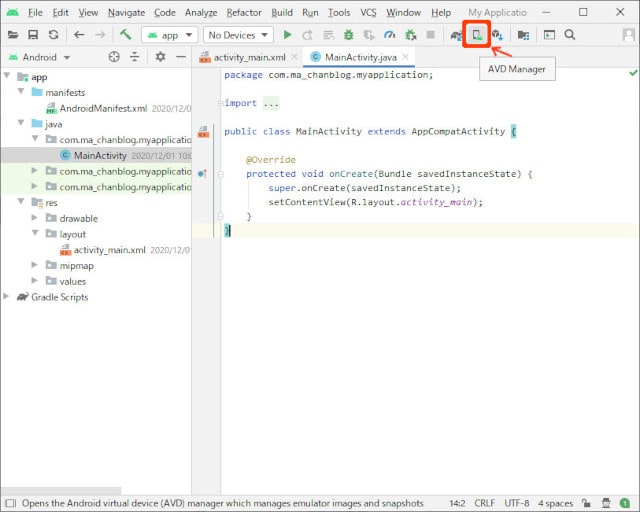Click the Sync/Reload from disk icon
The height and width of the screenshot is (512, 640).
click(53, 35)
